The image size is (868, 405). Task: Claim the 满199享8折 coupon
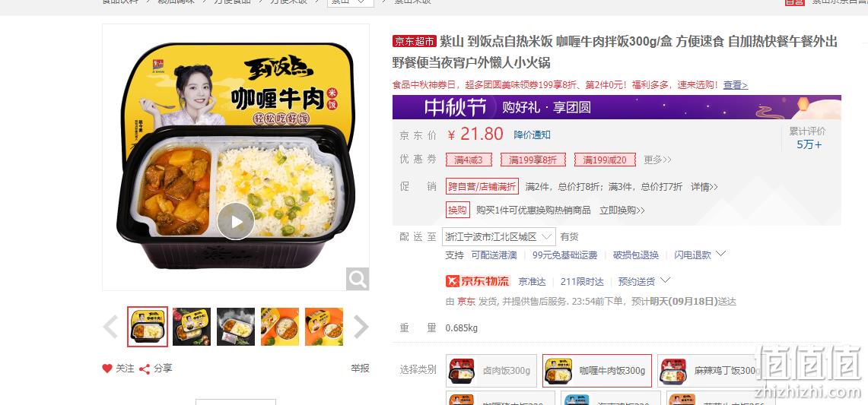point(533,160)
